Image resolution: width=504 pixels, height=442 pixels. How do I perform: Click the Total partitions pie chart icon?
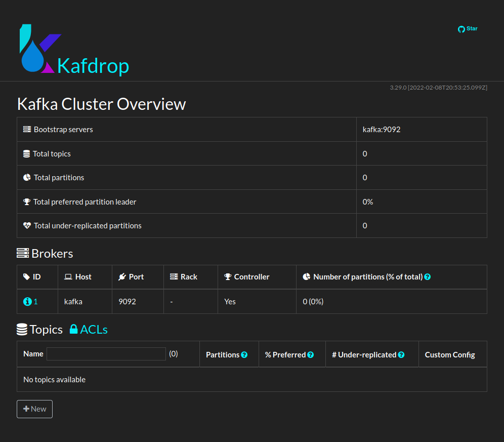[27, 178]
